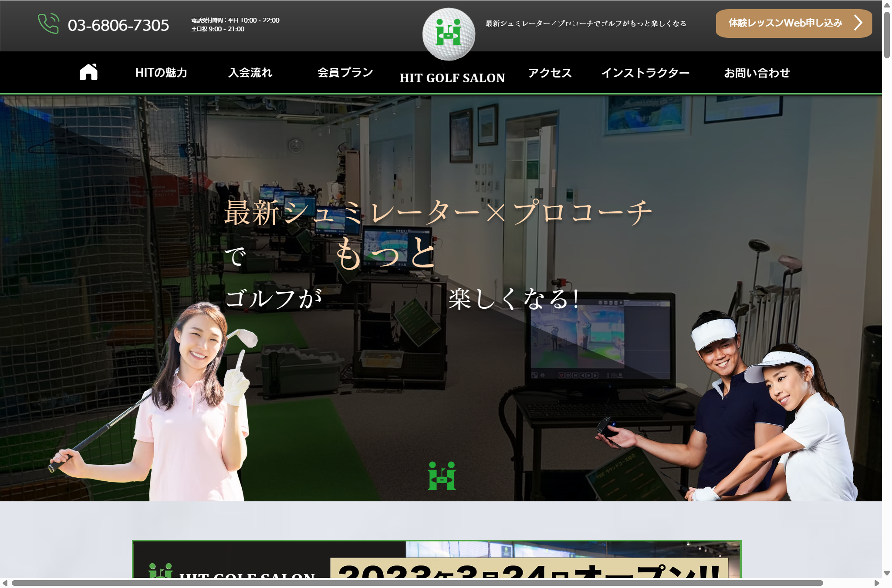Click the arrow chevron on trial lesson button
892x588 pixels.
click(858, 23)
